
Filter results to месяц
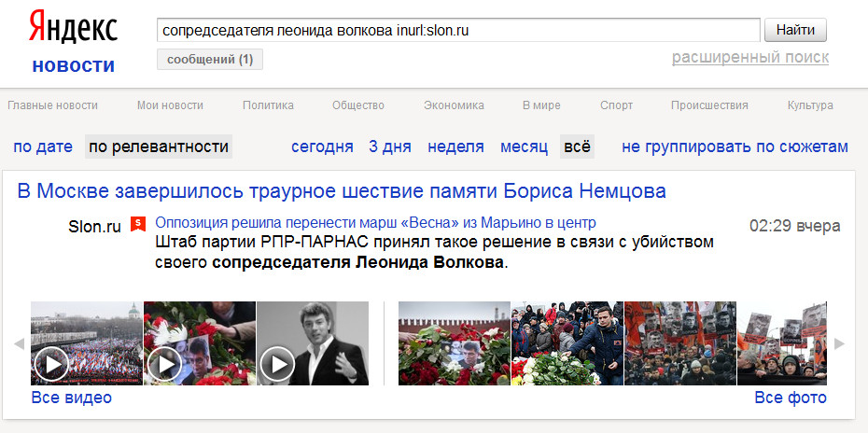(524, 147)
